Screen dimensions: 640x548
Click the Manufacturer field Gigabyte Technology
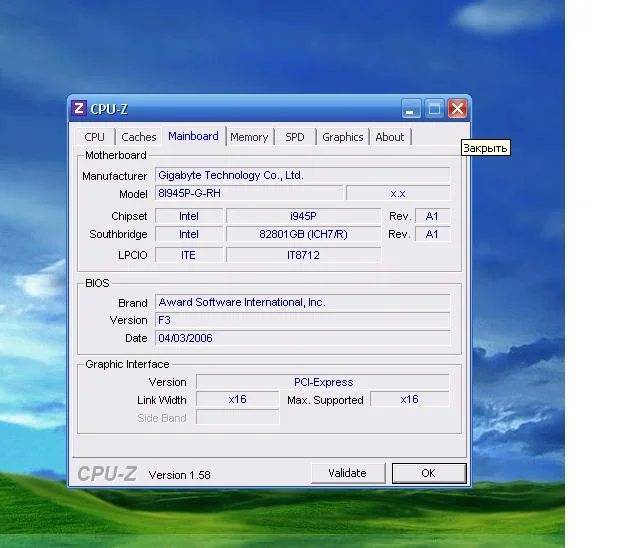click(302, 175)
